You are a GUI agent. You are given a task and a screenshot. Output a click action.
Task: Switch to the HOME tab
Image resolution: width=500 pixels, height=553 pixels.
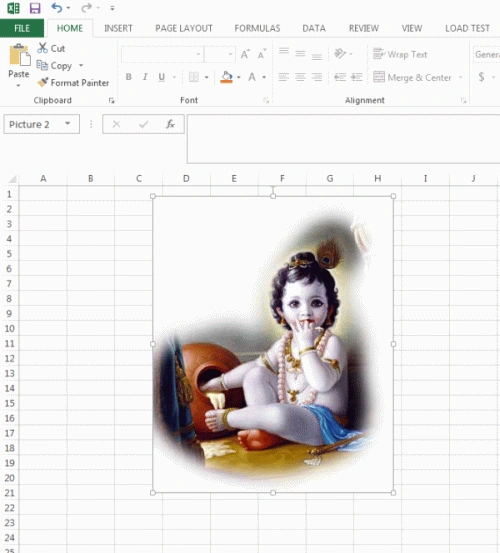point(70,28)
